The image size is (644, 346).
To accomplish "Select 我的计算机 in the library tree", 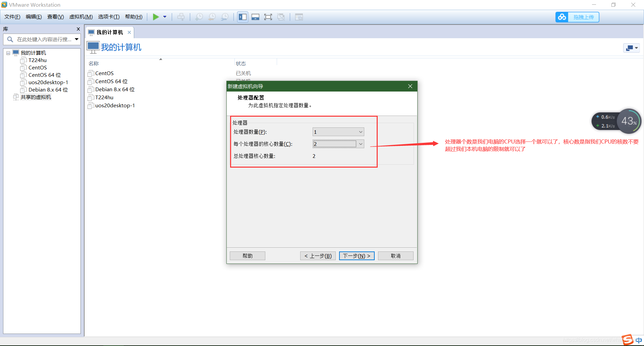I will (33, 53).
